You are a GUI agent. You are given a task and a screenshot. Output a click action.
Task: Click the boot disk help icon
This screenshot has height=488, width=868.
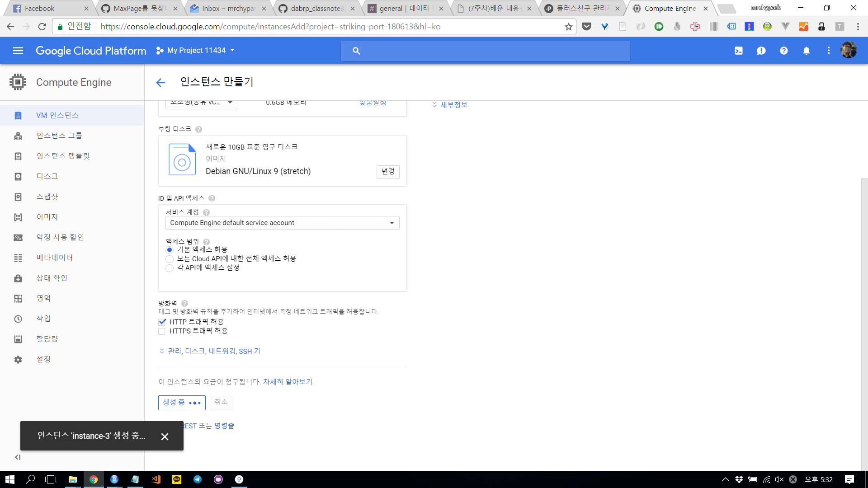point(198,130)
